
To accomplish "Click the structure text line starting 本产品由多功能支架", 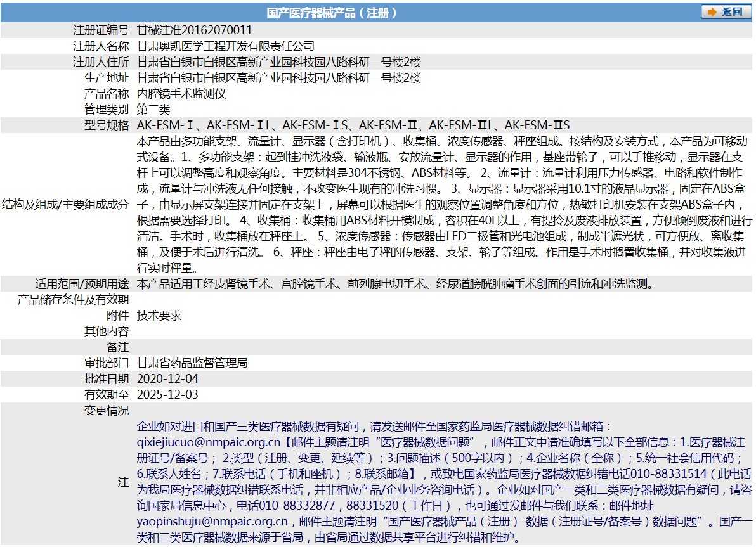I will (x=442, y=141).
